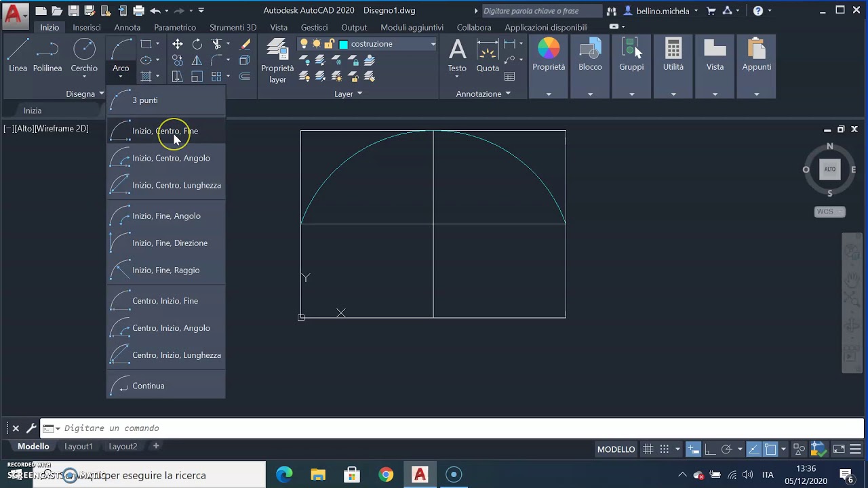The height and width of the screenshot is (488, 868).
Task: Select the Linea drawing tool
Action: tap(18, 55)
